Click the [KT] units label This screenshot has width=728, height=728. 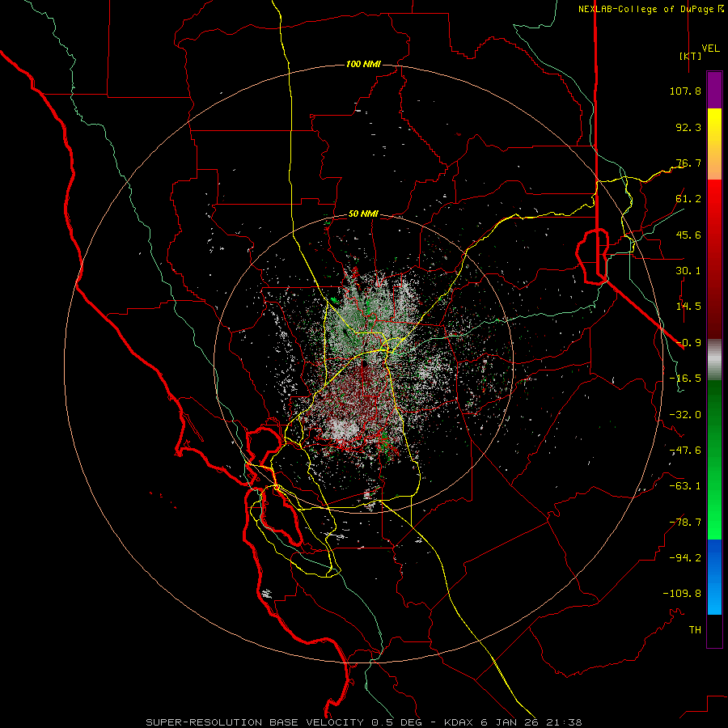[x=690, y=56]
